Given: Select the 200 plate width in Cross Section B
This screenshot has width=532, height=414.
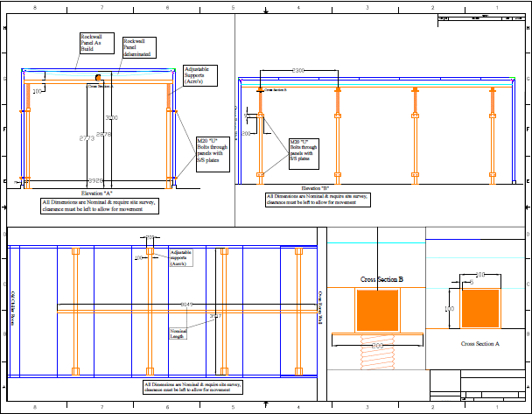Looking at the screenshot, I should (377, 346).
